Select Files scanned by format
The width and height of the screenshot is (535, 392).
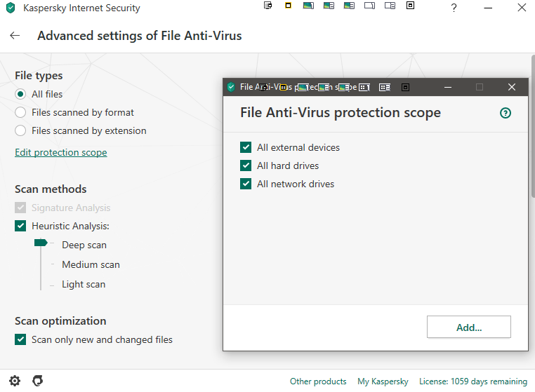[20, 112]
